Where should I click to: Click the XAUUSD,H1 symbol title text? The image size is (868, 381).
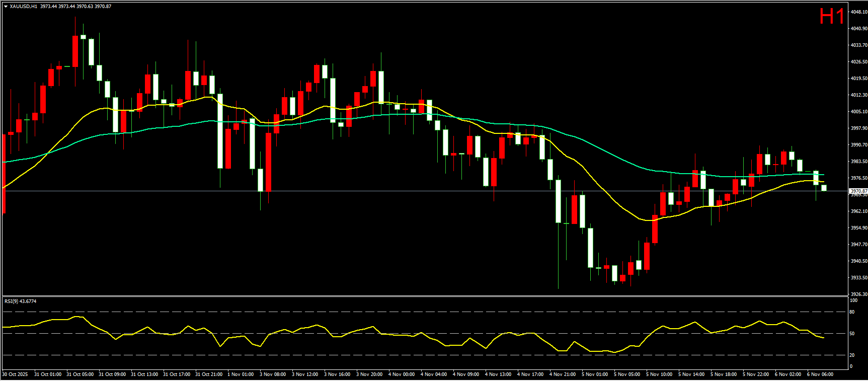click(24, 7)
